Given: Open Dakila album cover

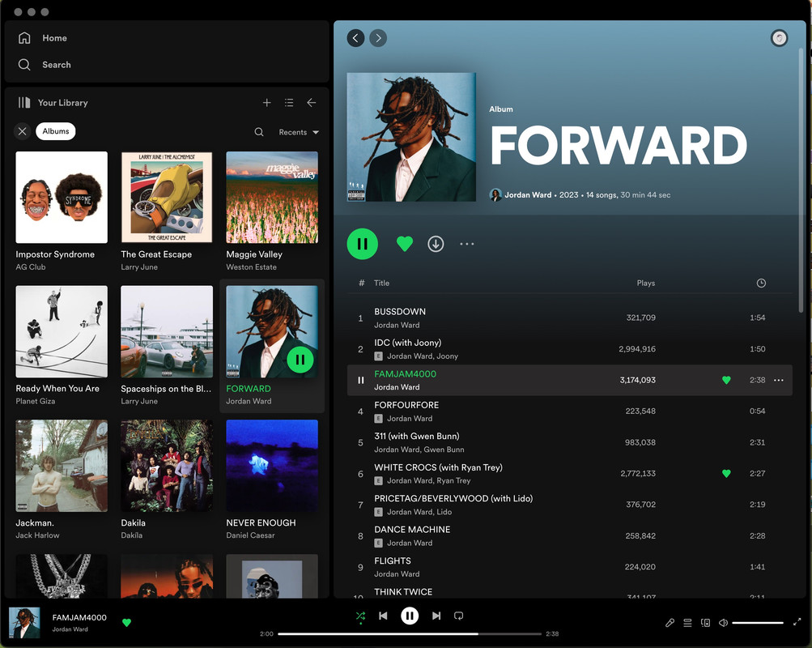Looking at the screenshot, I should (167, 466).
